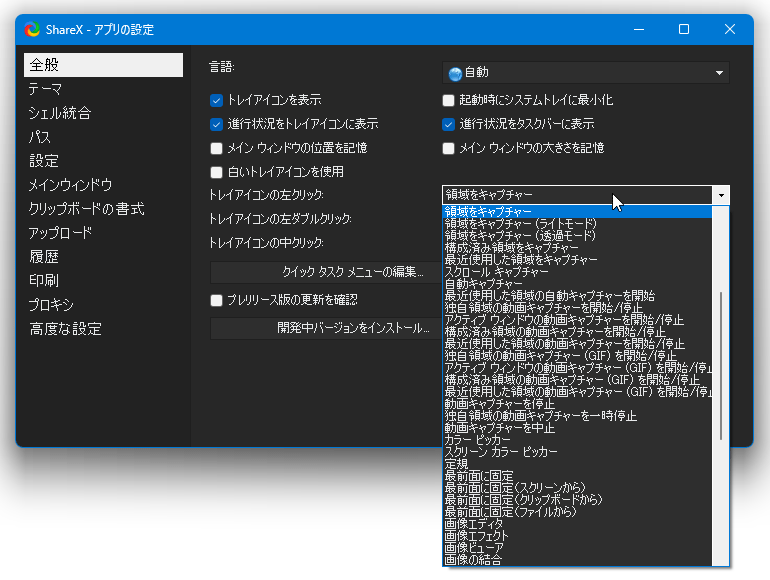Open the アップロード settings section
This screenshot has height=580, width=770.
coord(60,233)
